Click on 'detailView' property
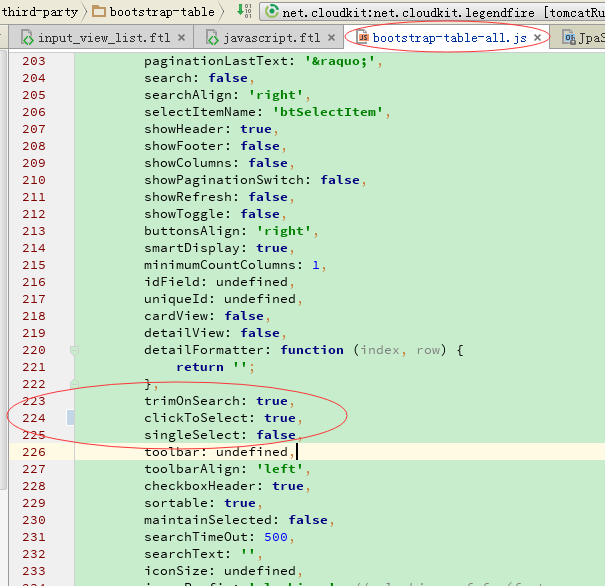605x586 pixels. tap(184, 333)
